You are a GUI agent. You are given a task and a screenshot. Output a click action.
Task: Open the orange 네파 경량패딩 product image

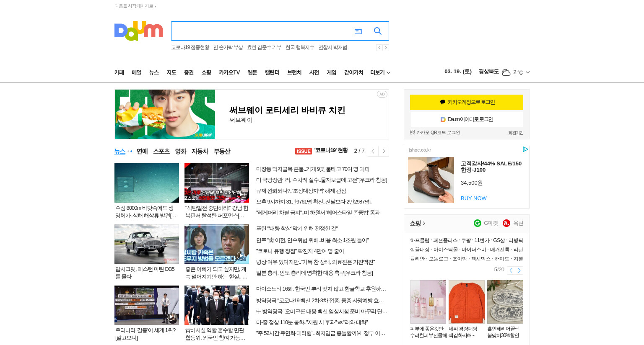[x=467, y=302]
